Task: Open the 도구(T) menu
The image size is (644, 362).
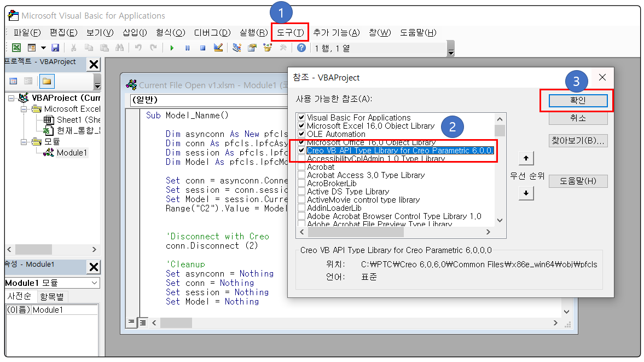Action: point(290,32)
